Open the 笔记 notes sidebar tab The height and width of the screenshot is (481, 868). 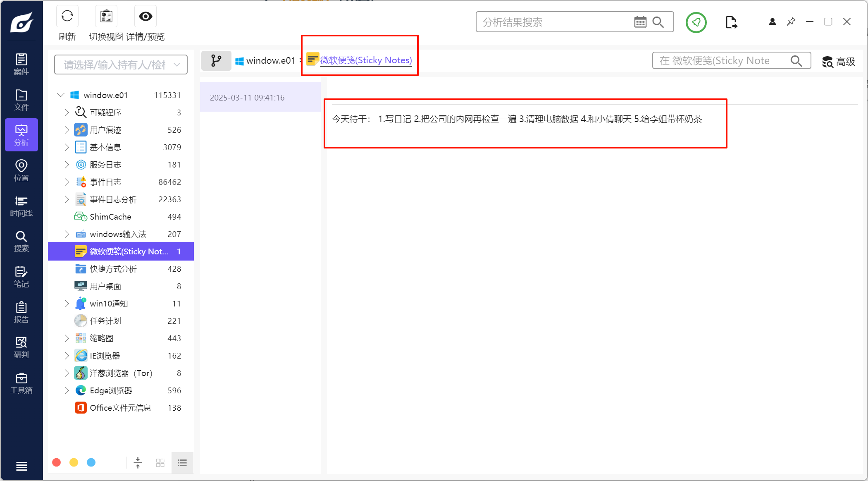(21, 277)
